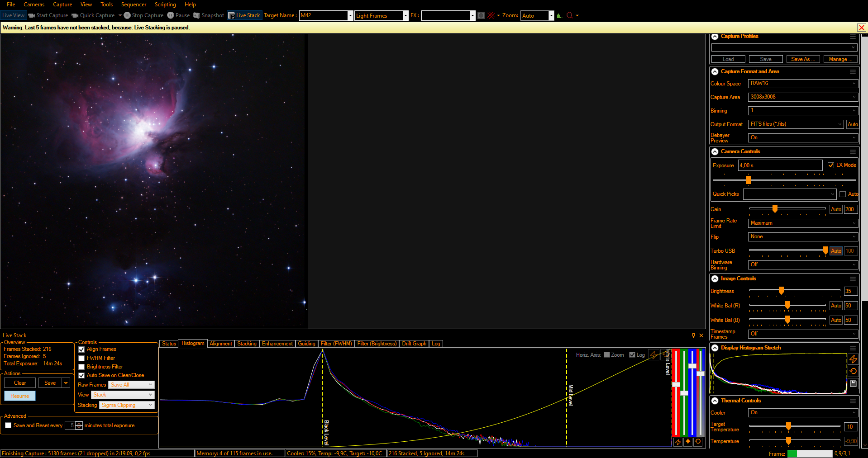868x458 pixels.
Task: Toggle Save and Reset every checkbox
Action: [8, 425]
